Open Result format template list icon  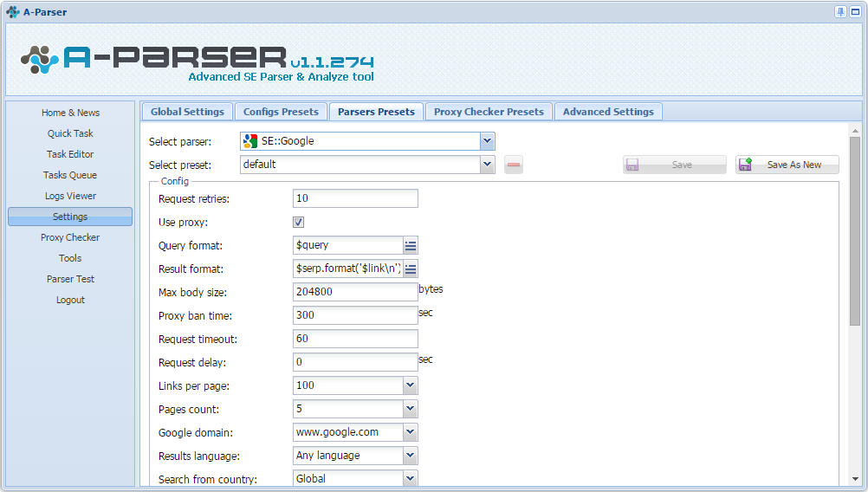point(411,269)
